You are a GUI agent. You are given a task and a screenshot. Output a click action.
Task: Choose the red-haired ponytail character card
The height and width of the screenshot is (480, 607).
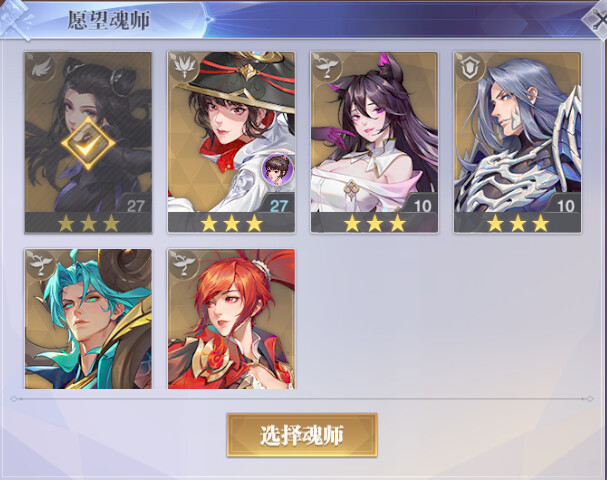click(231, 319)
